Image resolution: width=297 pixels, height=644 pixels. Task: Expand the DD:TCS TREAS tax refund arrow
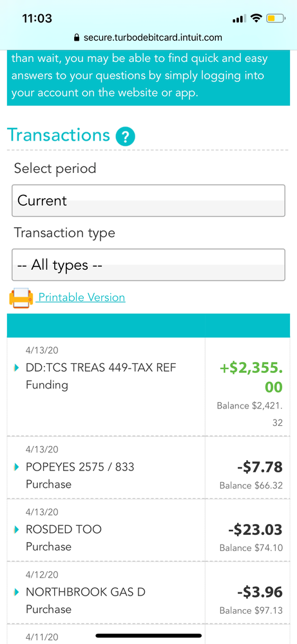click(16, 368)
